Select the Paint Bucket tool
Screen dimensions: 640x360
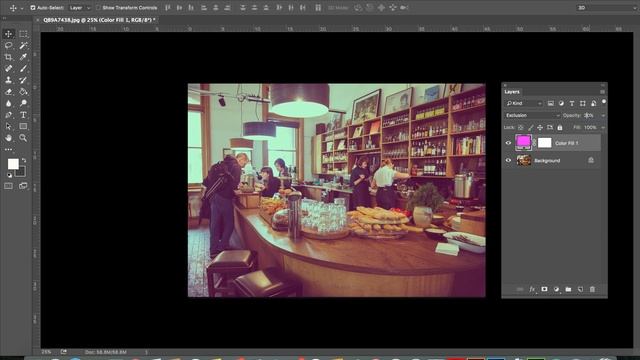(23, 92)
